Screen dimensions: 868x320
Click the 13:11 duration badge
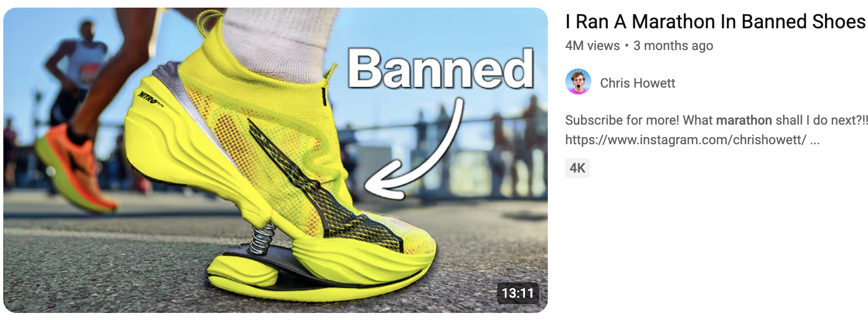pyautogui.click(x=517, y=293)
